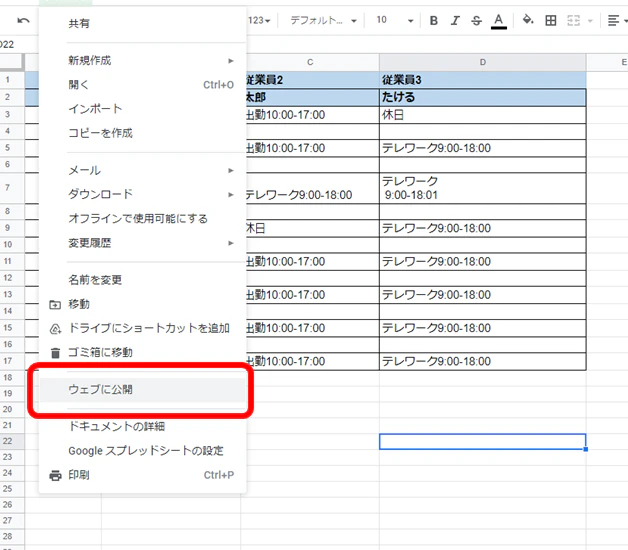Click the 休日 cell in row 9
The height and width of the screenshot is (550, 628).
pos(312,228)
